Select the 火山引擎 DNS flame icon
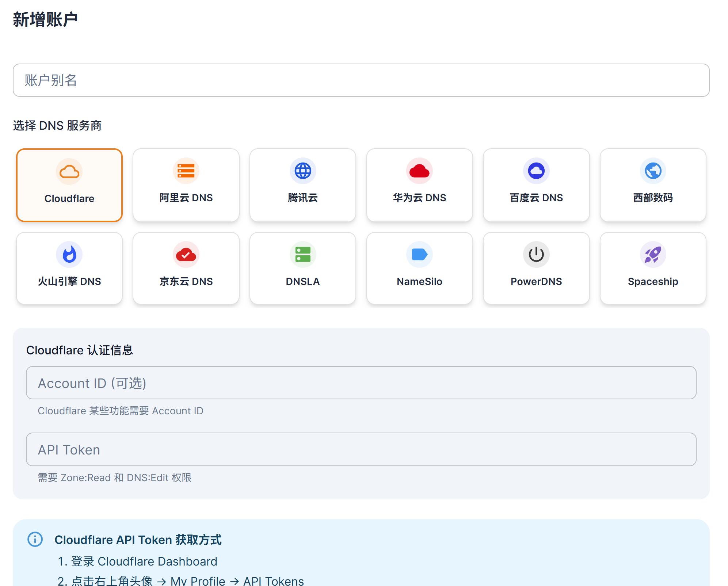Screen dimensions: 728x586 69,254
